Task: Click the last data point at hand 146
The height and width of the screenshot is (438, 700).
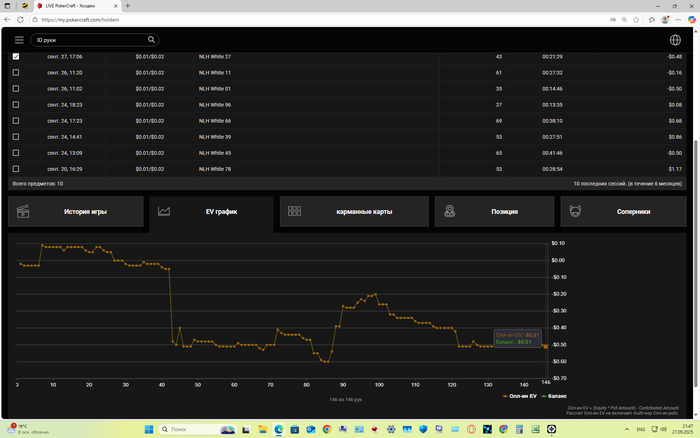Action: point(546,346)
